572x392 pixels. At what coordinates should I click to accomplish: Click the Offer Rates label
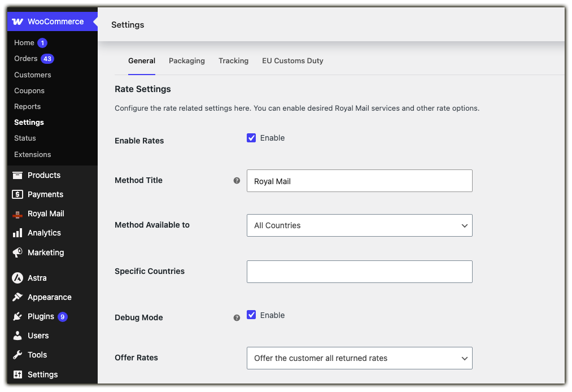[136, 358]
